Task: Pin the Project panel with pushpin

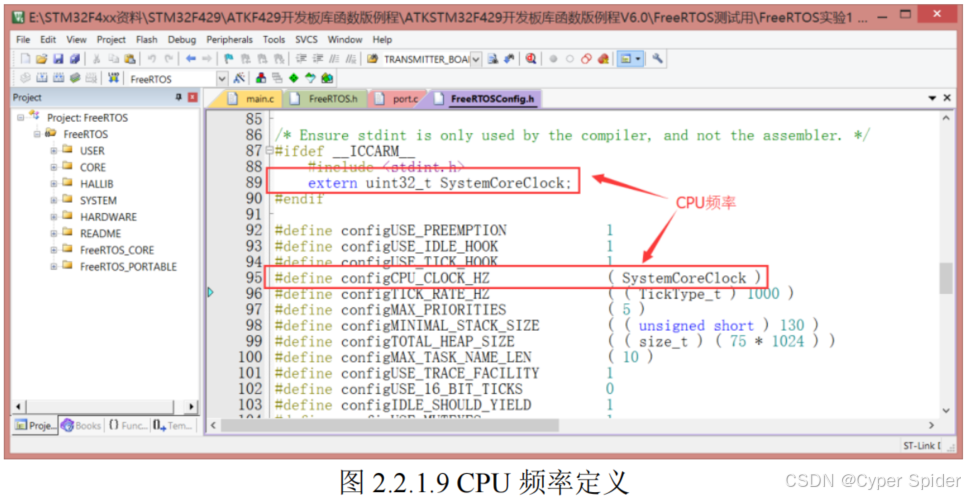Action: pyautogui.click(x=179, y=97)
